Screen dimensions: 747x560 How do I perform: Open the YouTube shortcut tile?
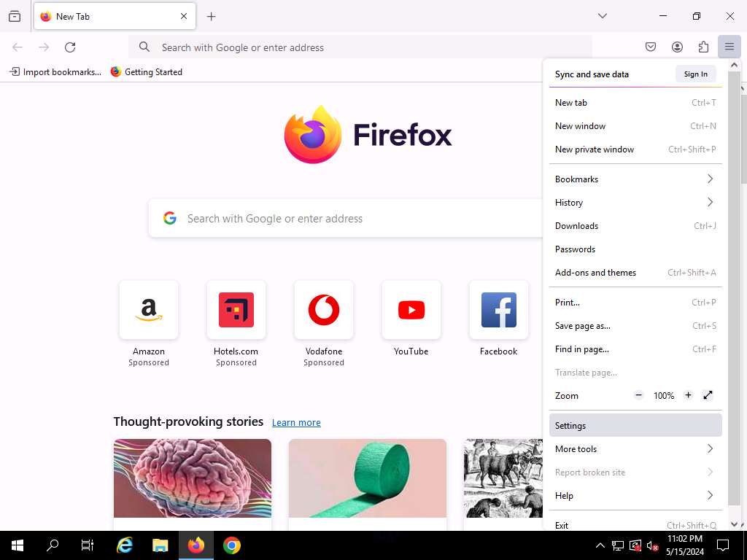click(x=411, y=311)
